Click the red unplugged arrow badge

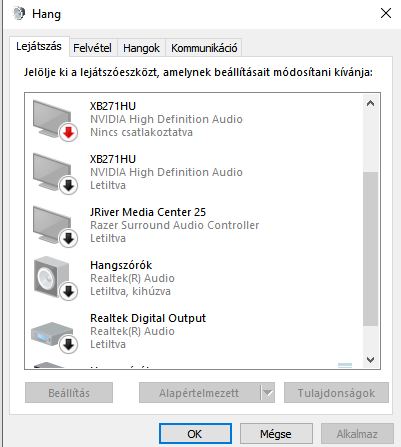tap(68, 132)
